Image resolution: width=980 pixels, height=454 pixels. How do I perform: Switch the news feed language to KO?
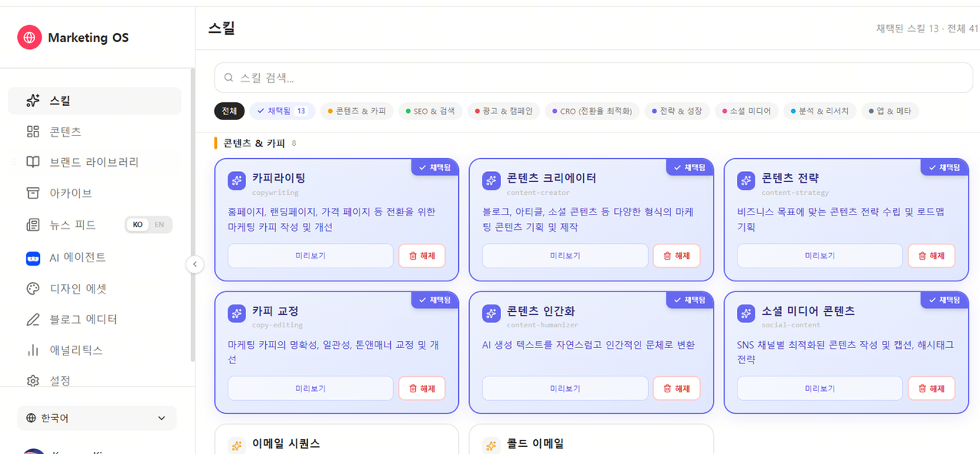pos(138,225)
